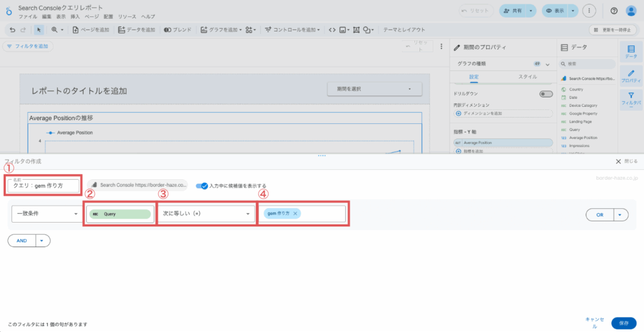
Task: Click the Search Console data source chip
Action: tap(139, 185)
